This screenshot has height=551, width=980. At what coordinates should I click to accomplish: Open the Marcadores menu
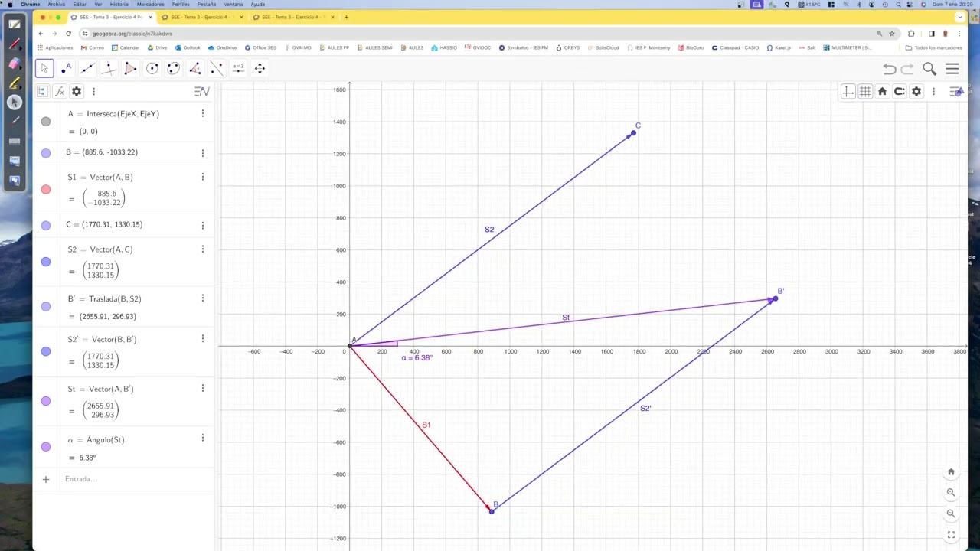[151, 4]
